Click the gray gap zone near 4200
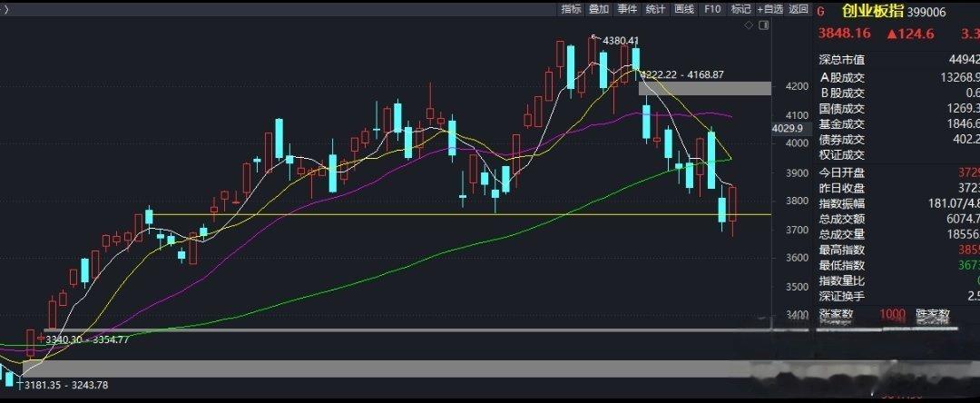 tap(705, 88)
